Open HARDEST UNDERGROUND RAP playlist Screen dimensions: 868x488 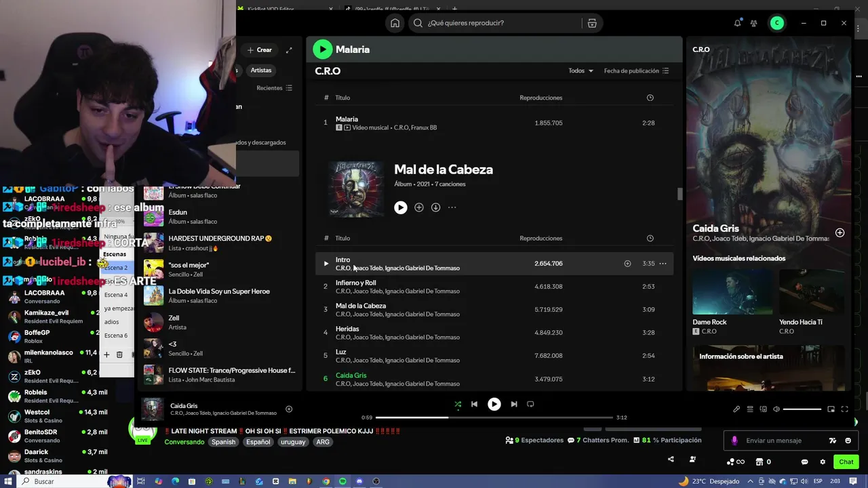pyautogui.click(x=220, y=243)
